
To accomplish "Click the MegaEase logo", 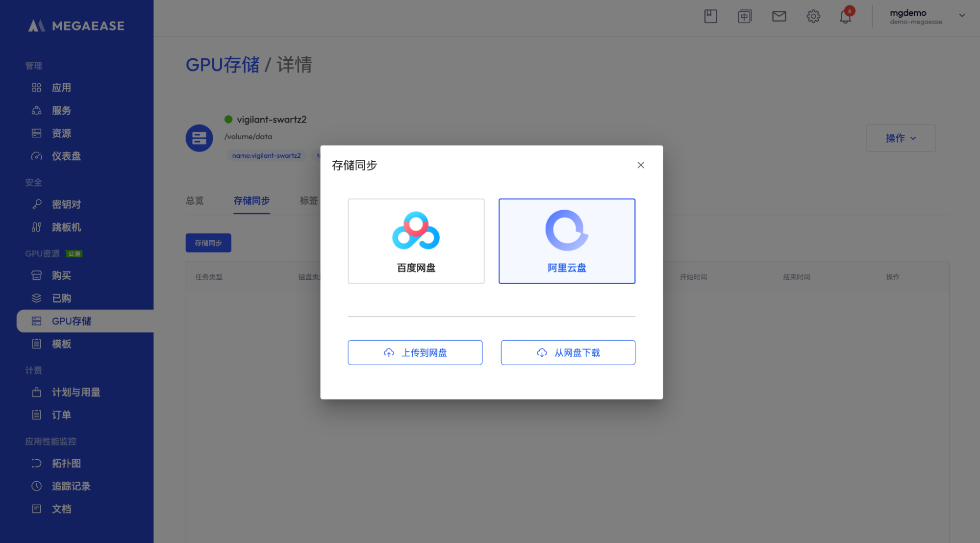I will pyautogui.click(x=76, y=25).
